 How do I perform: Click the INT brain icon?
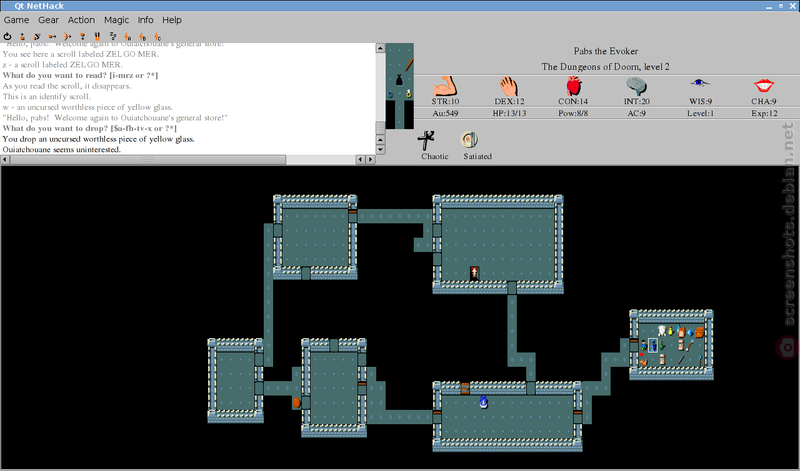[x=636, y=86]
